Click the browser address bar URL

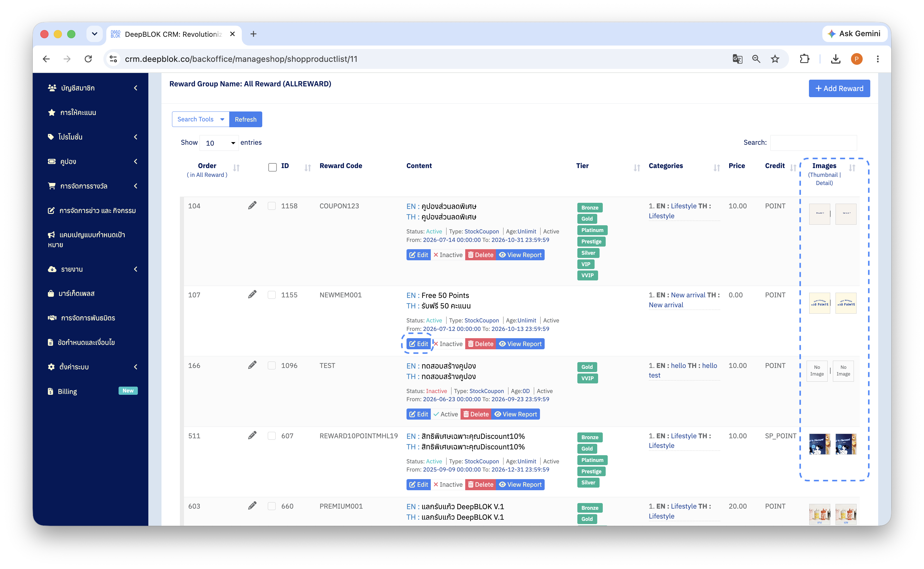point(241,59)
